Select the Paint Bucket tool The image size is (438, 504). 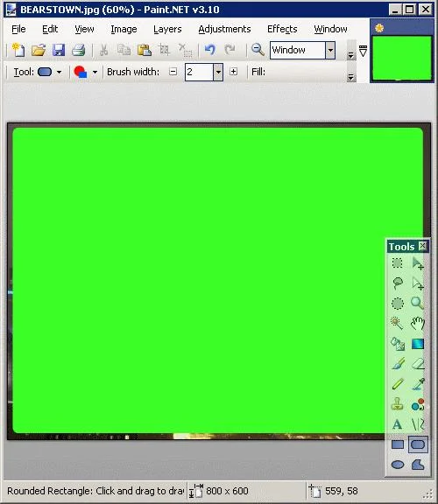pos(398,344)
